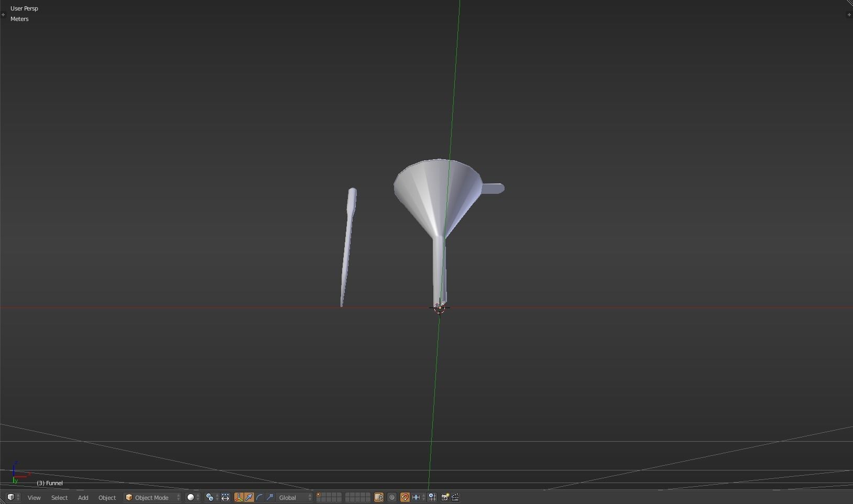The height and width of the screenshot is (504, 853).
Task: Click the (3) Funnel object name label
Action: 50,483
